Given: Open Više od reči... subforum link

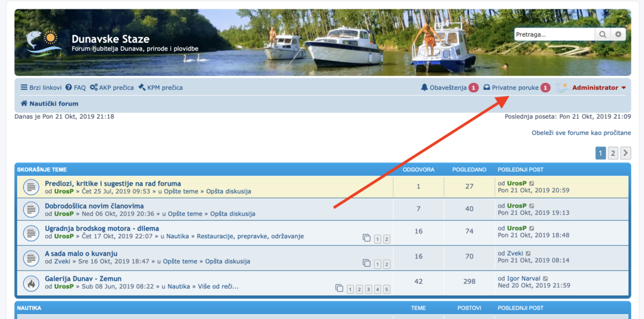Looking at the screenshot, I should pyautogui.click(x=218, y=286).
